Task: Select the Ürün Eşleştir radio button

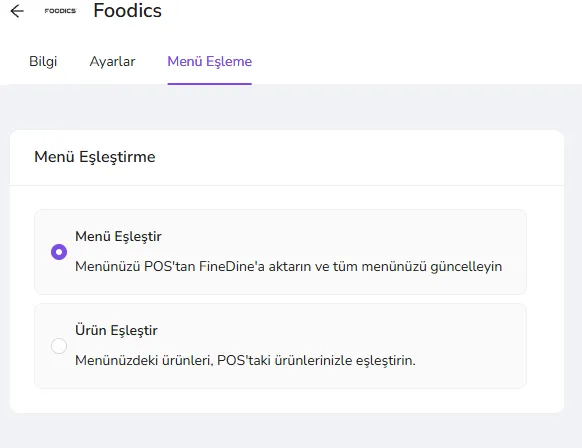Action: (x=59, y=346)
